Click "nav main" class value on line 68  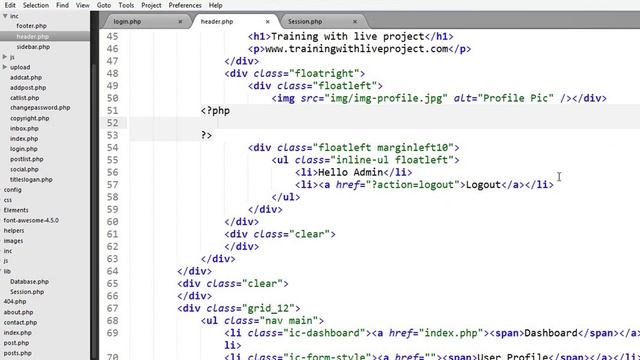click(289, 320)
